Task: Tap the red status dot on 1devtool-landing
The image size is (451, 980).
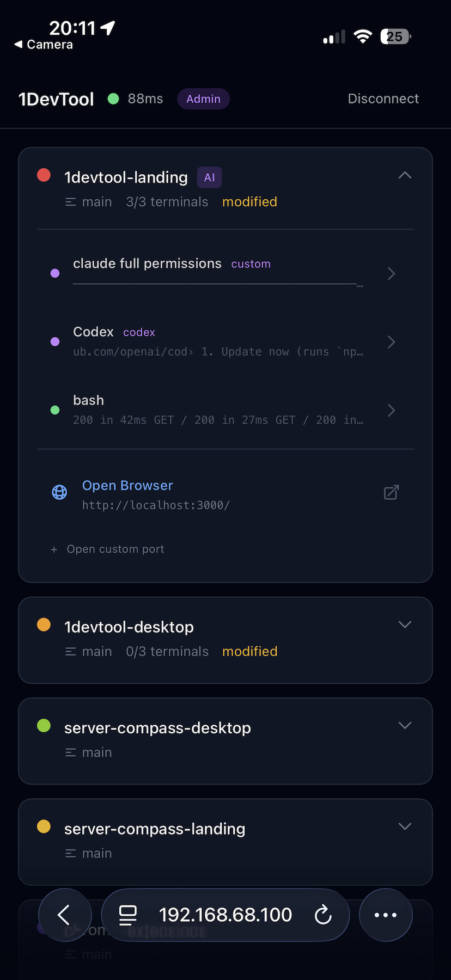Action: 44,175
